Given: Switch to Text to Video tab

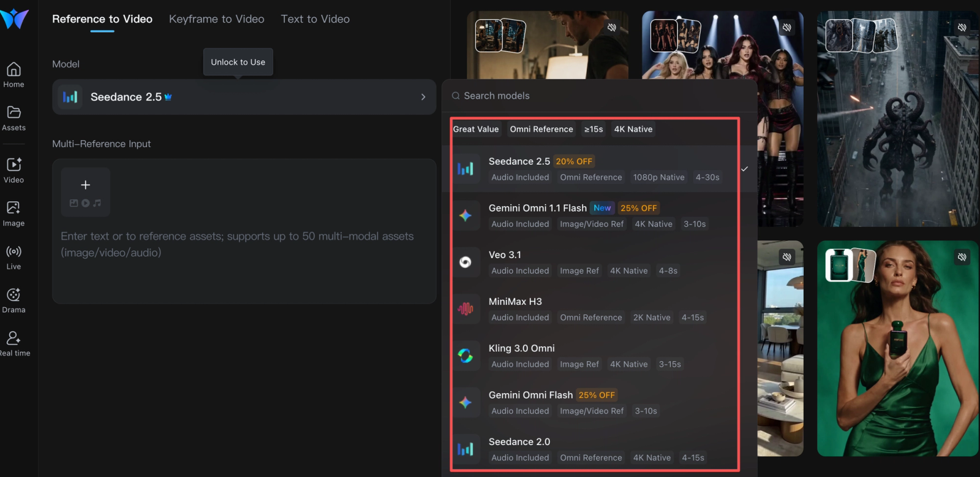Looking at the screenshot, I should coord(315,19).
